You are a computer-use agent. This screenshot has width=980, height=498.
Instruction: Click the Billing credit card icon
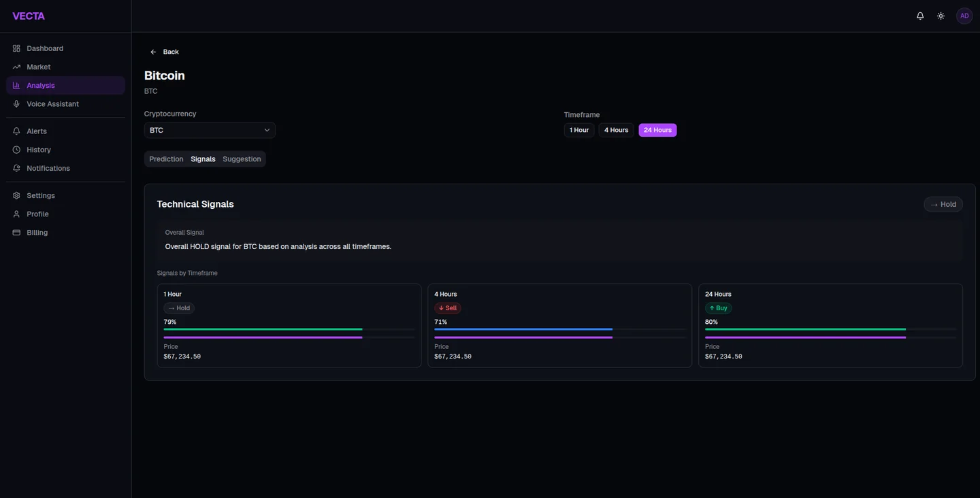coord(16,233)
